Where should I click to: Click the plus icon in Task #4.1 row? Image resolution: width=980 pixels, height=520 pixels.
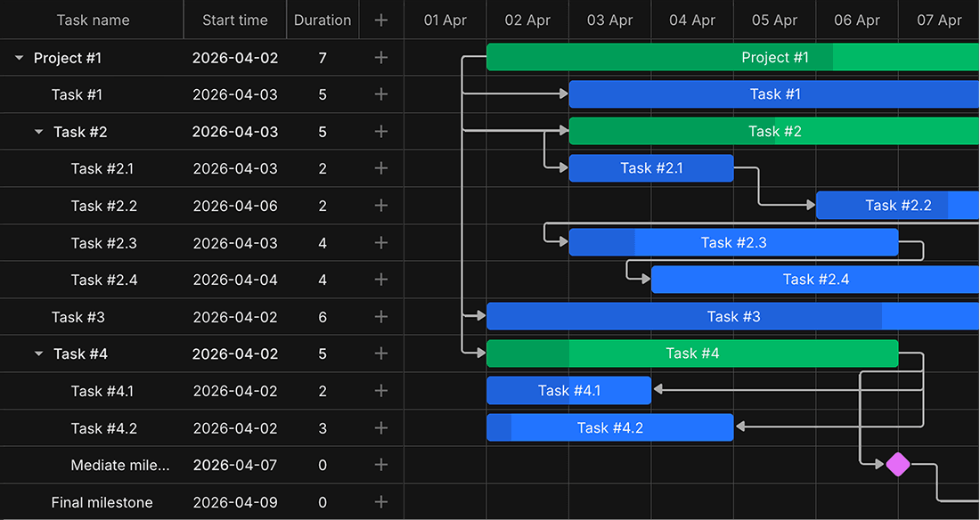[381, 391]
